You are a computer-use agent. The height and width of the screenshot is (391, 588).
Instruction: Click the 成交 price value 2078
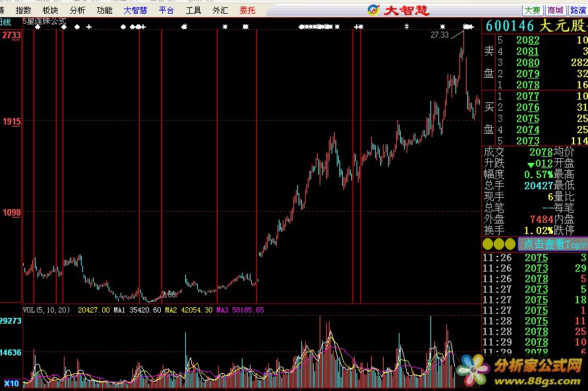(x=541, y=152)
